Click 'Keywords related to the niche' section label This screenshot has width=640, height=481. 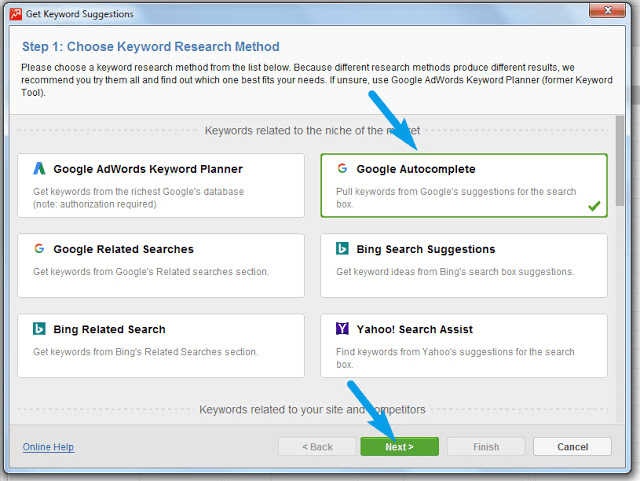click(x=312, y=131)
